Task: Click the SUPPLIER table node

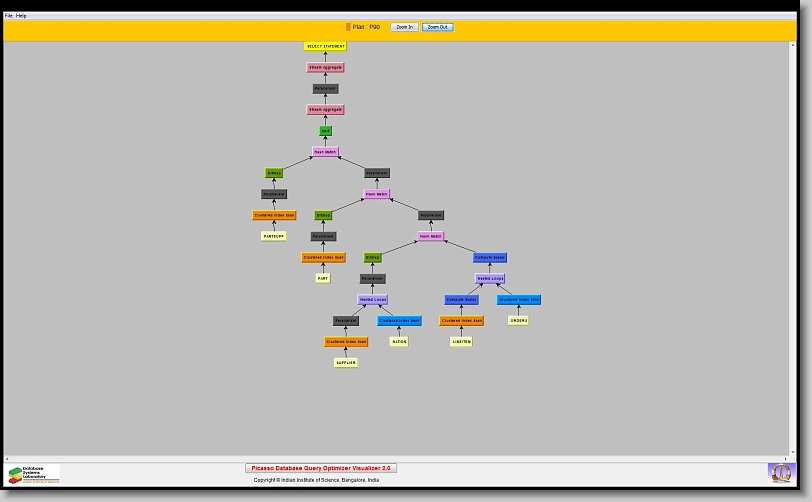Action: [x=346, y=362]
